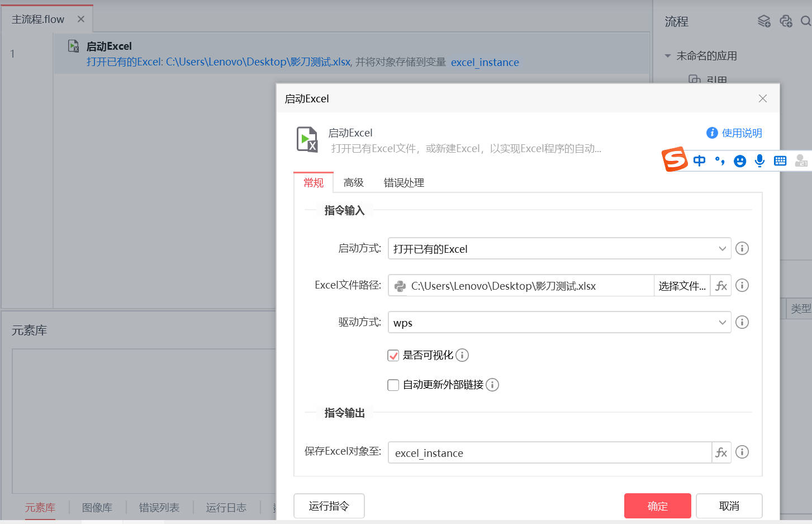Screen dimensions: 812x524
Task: Collapse the 未命名的应用 tree node
Action: click(x=668, y=56)
